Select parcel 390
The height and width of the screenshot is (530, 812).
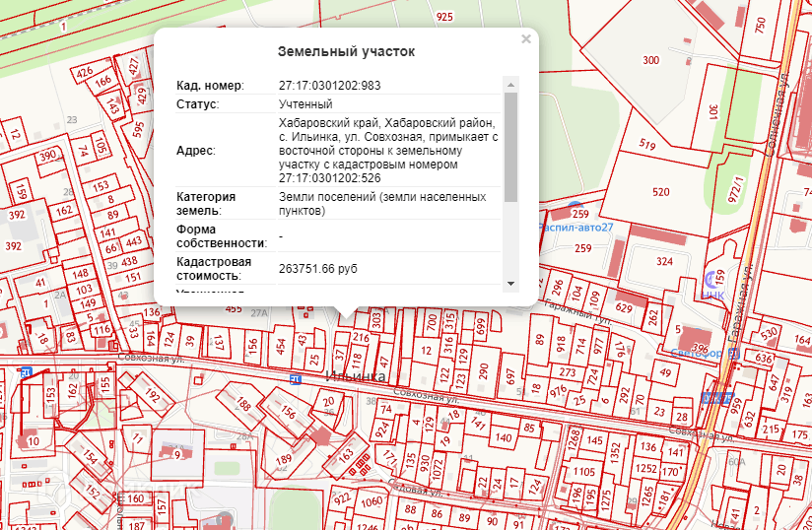click(x=47, y=156)
